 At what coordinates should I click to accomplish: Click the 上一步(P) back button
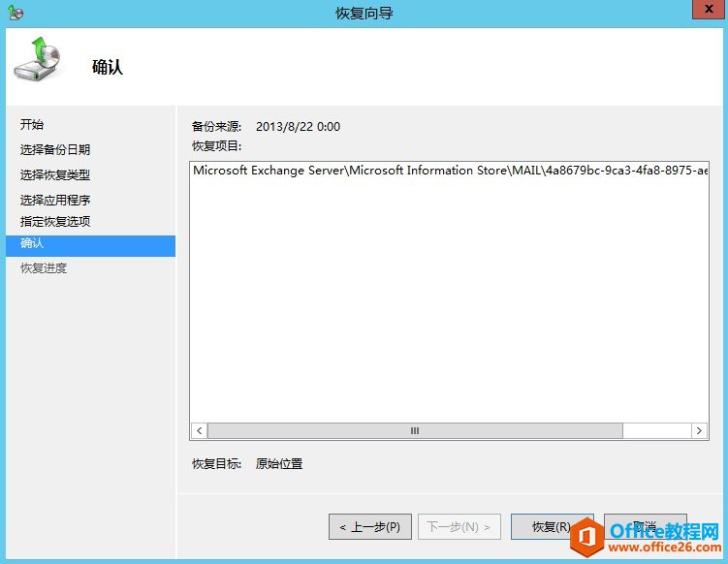(x=370, y=527)
